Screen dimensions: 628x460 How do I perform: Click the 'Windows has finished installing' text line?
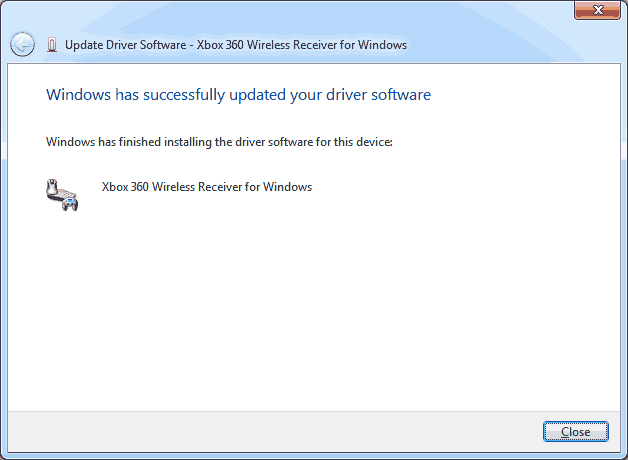pyautogui.click(x=219, y=142)
